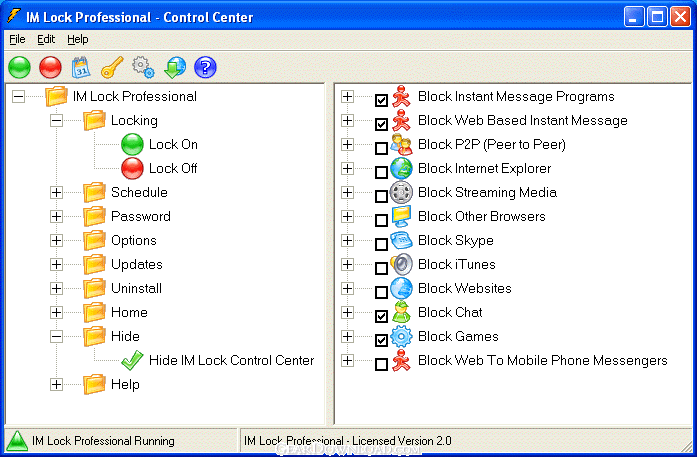This screenshot has height=457, width=697.
Task: Click the Internet Explorer globe icon
Action: coord(401,168)
